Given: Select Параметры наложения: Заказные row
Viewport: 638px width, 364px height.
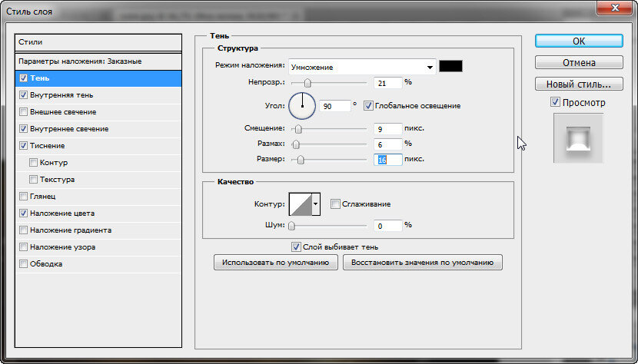Looking at the screenshot, I should (x=98, y=61).
